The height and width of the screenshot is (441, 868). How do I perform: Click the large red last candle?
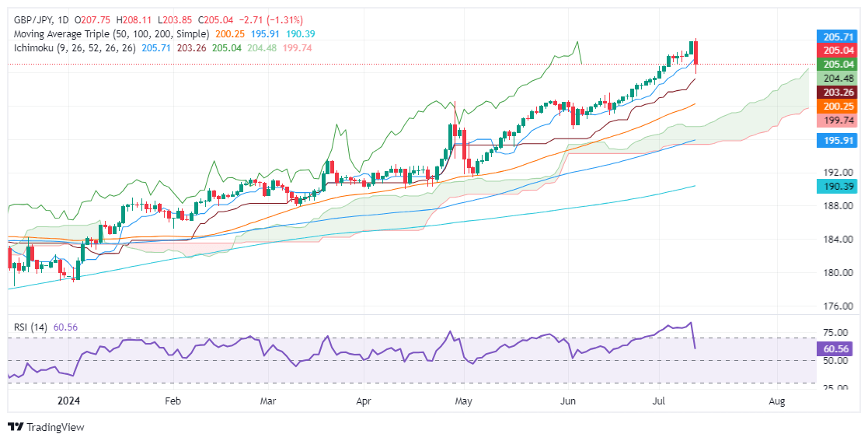[x=696, y=53]
